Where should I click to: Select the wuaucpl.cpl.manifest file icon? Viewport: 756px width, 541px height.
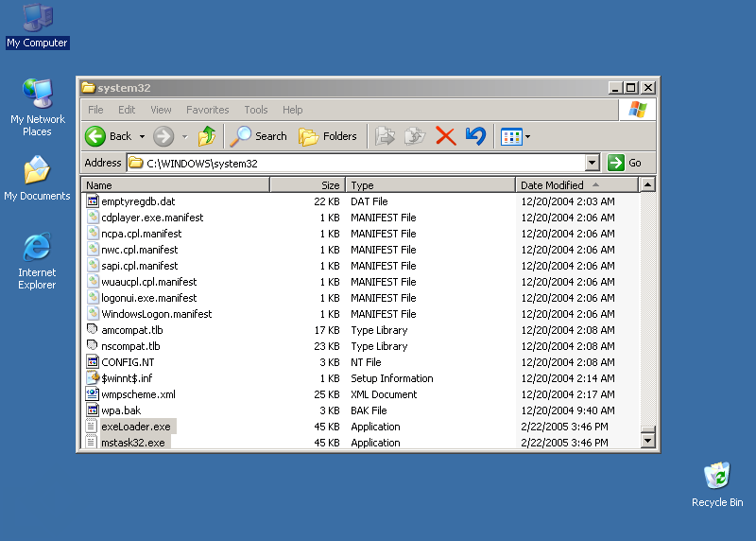93,281
